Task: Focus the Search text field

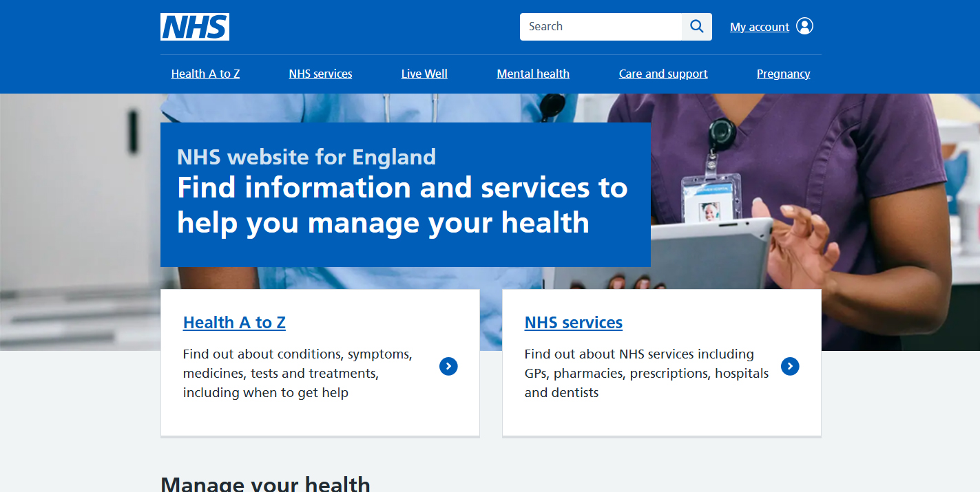Action: 601,27
